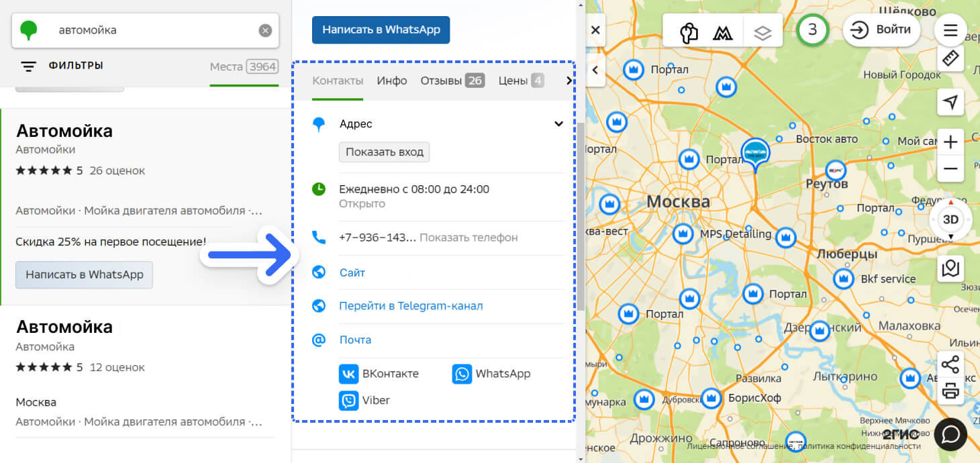Viewport: 980px width, 463px height.
Task: Expand the Адрес section chevron
Action: coord(558,123)
